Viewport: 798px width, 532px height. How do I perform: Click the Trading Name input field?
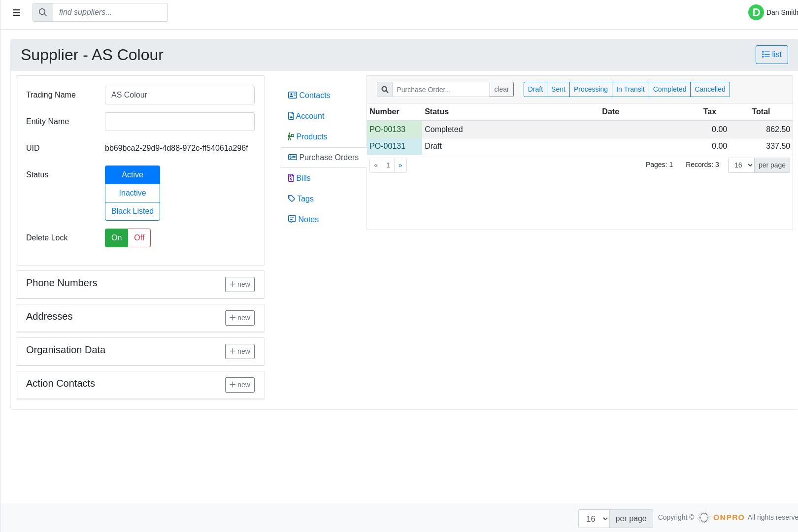point(180,95)
